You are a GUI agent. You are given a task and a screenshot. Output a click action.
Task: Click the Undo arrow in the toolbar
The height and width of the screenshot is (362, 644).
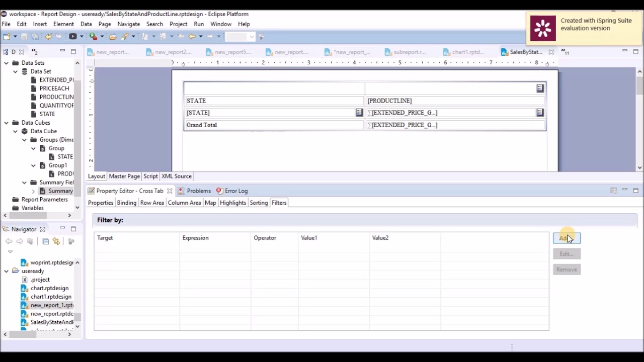48,37
